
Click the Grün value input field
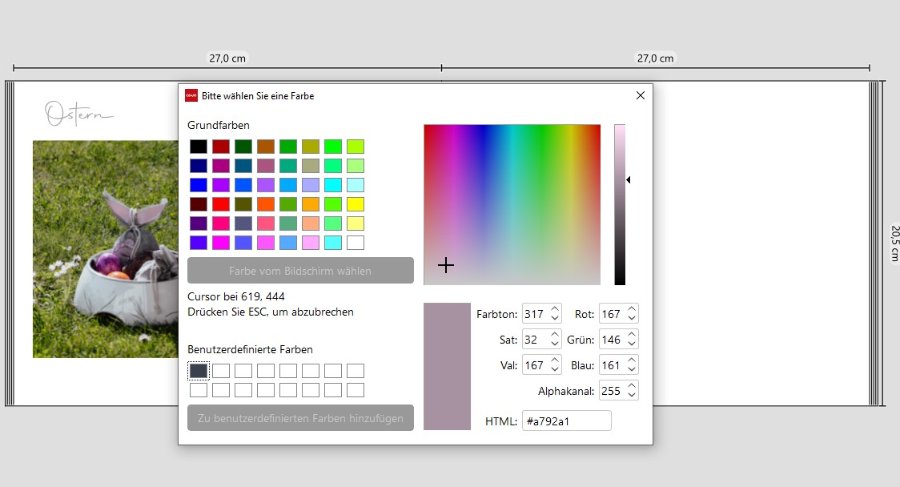611,340
